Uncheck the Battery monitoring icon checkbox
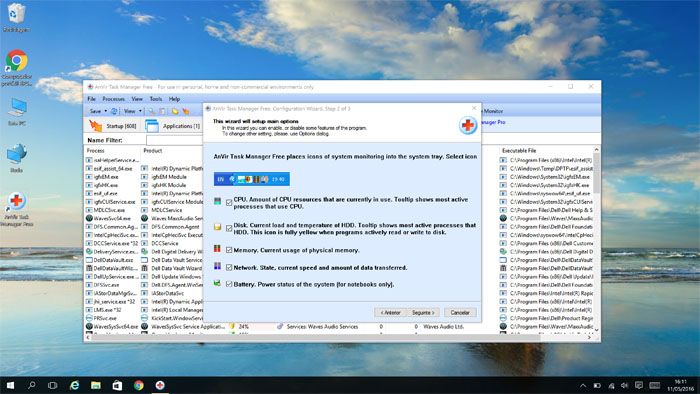 point(229,284)
